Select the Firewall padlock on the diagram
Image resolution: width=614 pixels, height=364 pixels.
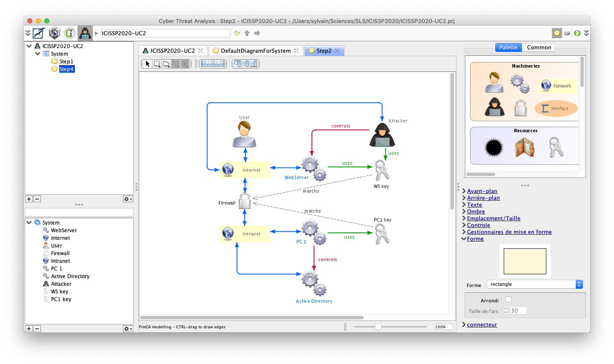(245, 201)
